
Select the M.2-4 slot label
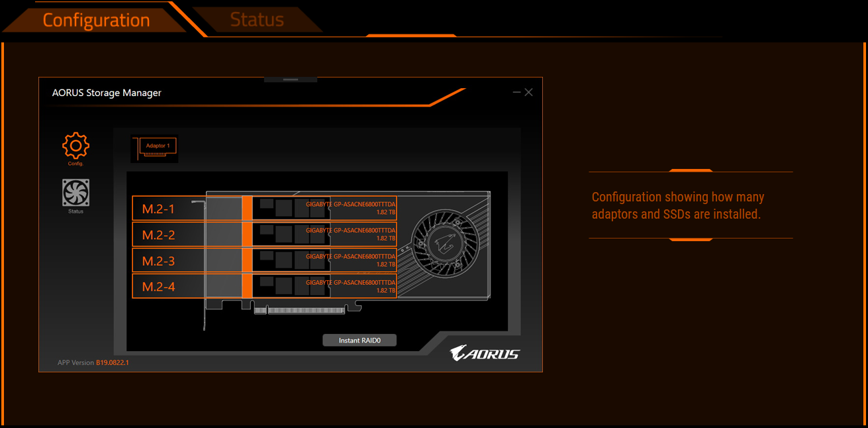(159, 287)
